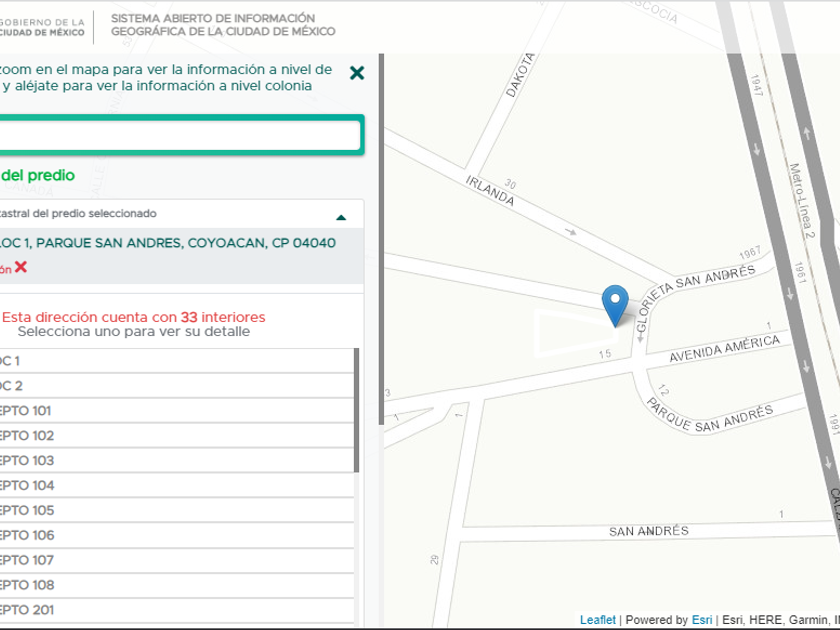The width and height of the screenshot is (840, 630).
Task: Click the address PARQUE SAN ANDRES, COYOACAN, CP 04040
Action: 186,243
